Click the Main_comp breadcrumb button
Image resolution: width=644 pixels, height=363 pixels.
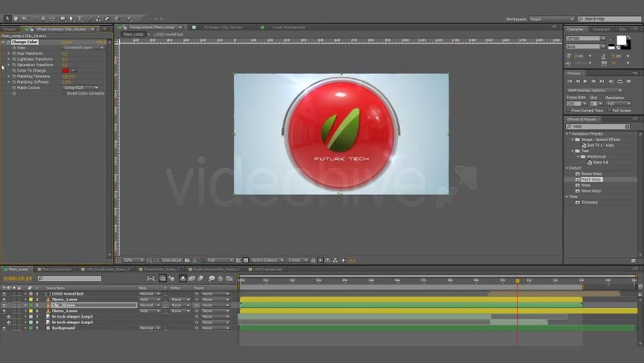[x=133, y=34]
